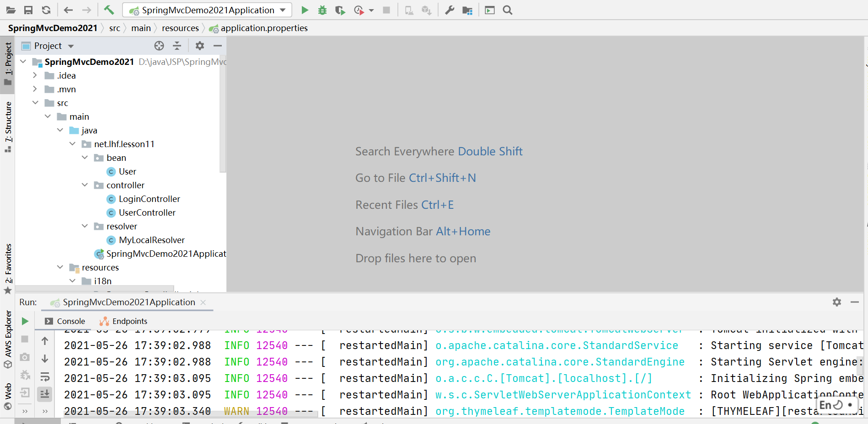The height and width of the screenshot is (424, 868).
Task: Switch to the Endpoints tab
Action: [x=123, y=321]
